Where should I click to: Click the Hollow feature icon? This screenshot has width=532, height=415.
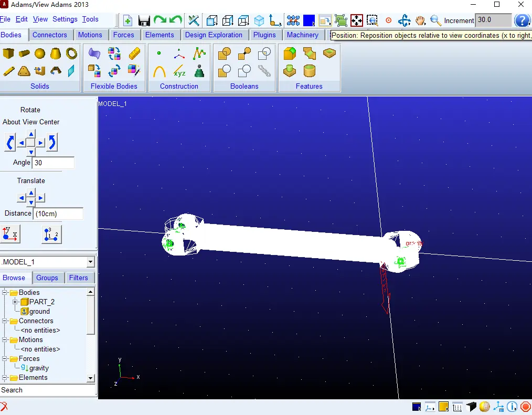310,71
